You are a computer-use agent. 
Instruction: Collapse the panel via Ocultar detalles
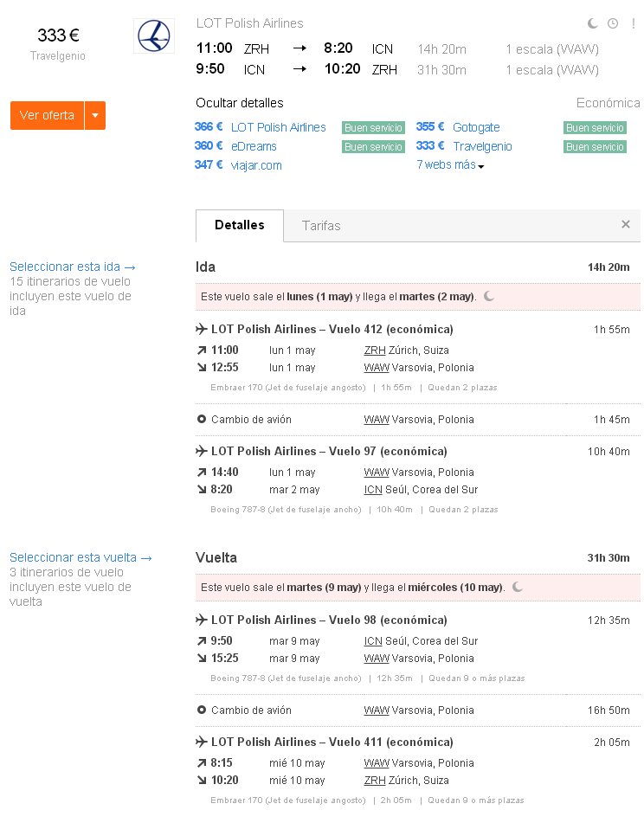point(239,103)
